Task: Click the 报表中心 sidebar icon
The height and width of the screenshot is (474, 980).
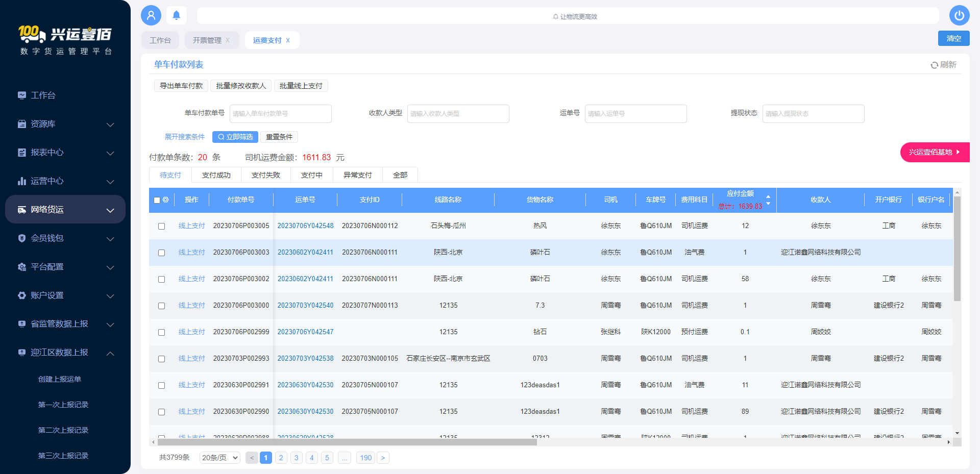Action: tap(22, 152)
